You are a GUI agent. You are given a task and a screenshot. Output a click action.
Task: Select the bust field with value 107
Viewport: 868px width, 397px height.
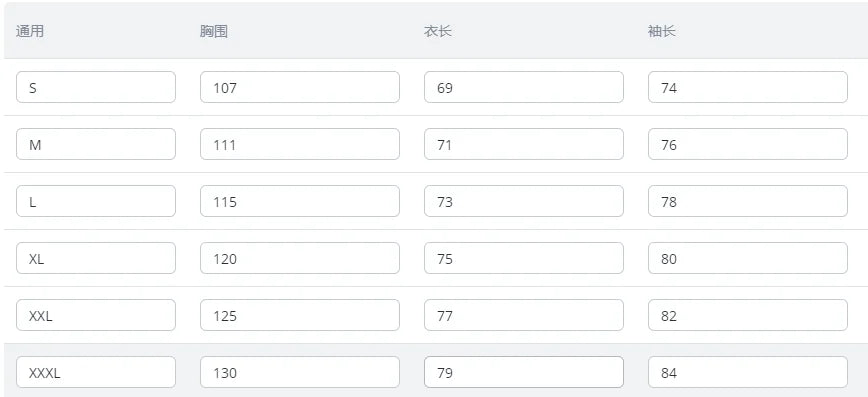299,87
